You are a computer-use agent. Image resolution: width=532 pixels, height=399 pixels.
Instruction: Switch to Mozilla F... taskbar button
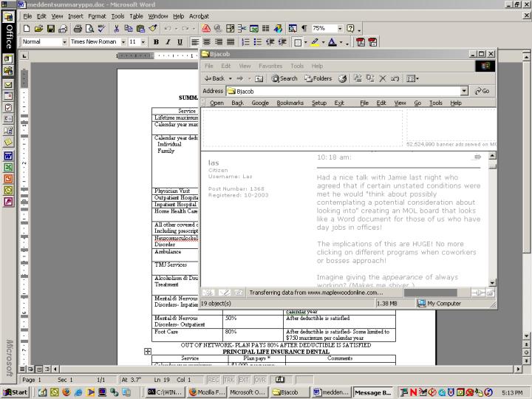207,392
